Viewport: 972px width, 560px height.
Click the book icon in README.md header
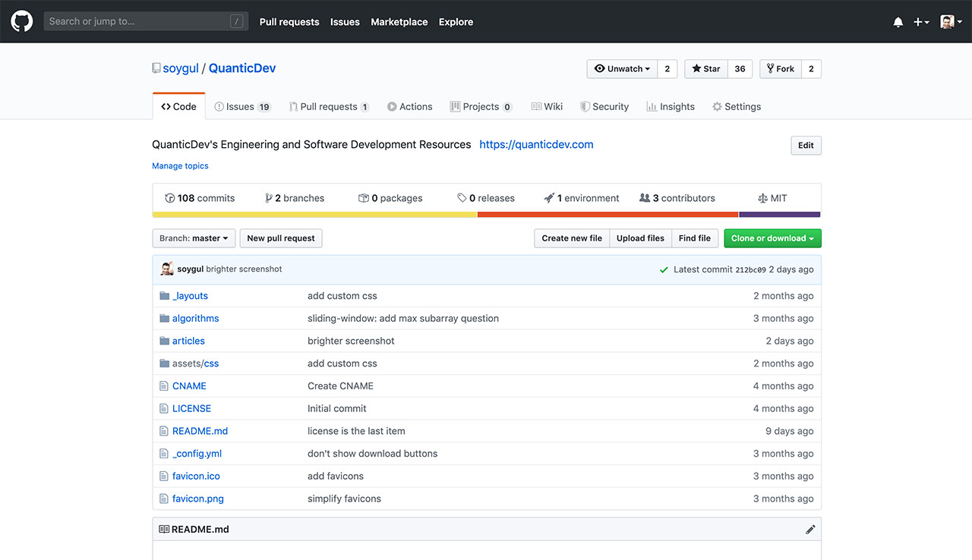(164, 530)
